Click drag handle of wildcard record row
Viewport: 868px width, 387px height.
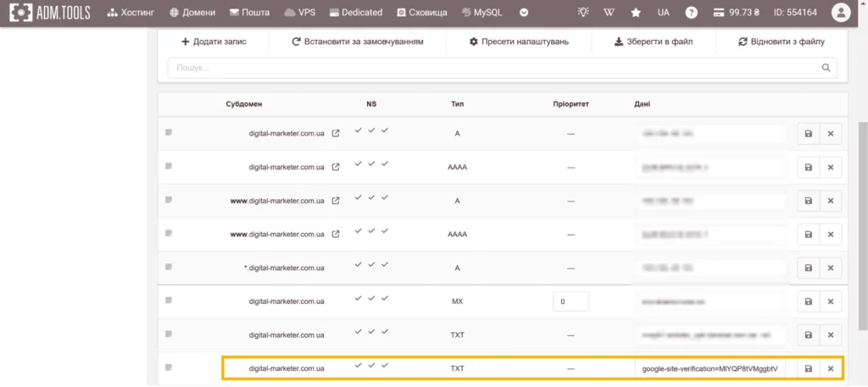coord(169,267)
